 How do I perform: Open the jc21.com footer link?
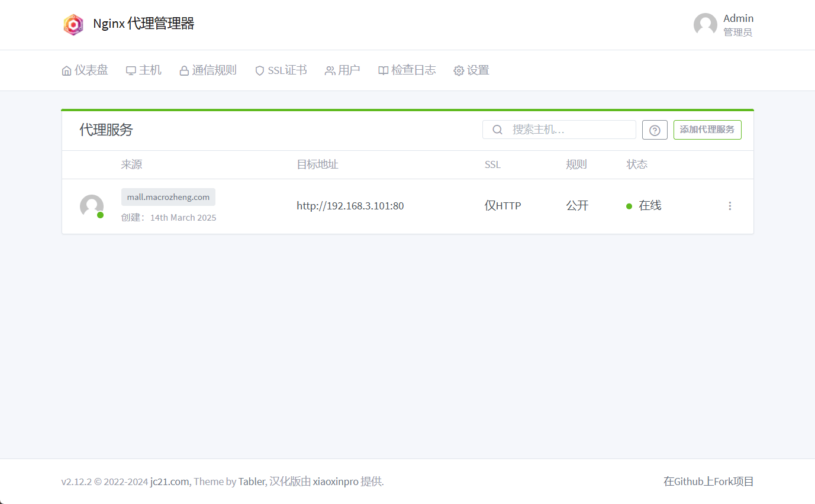coord(170,482)
